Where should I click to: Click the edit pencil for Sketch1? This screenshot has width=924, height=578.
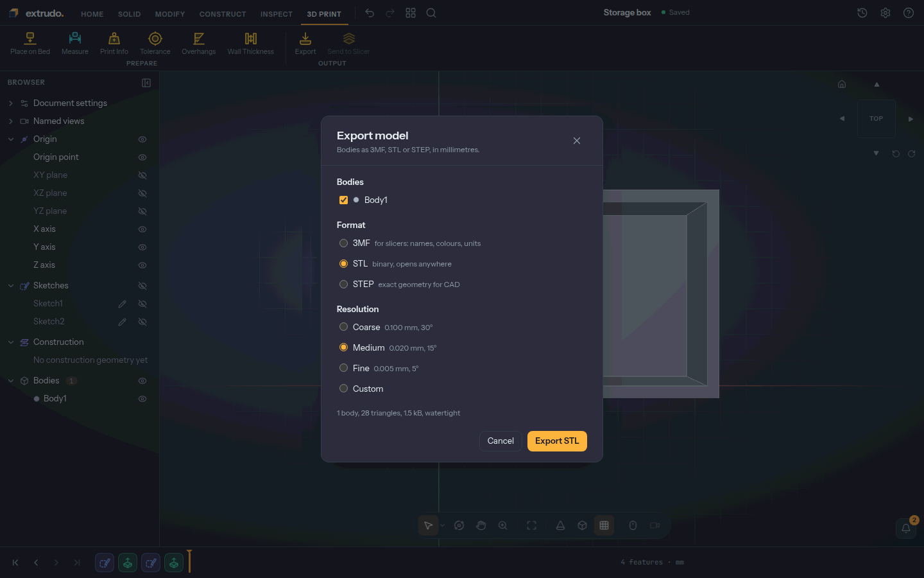point(122,304)
